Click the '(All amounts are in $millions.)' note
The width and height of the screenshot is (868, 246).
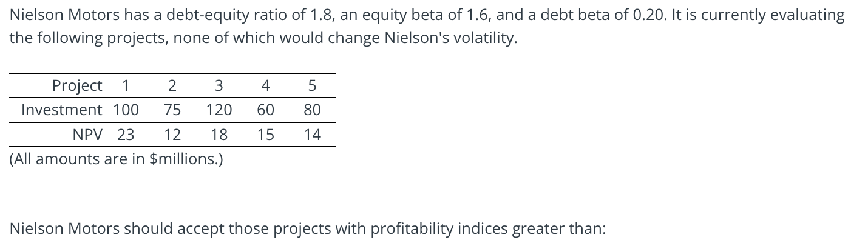click(x=117, y=159)
